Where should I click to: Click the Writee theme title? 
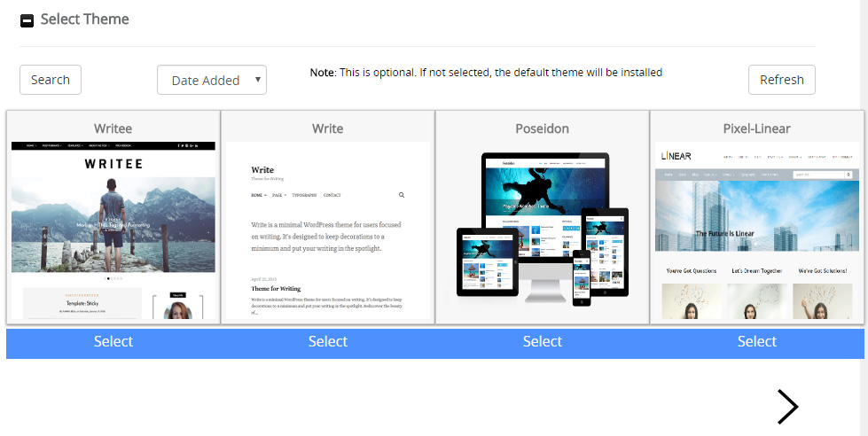point(113,128)
